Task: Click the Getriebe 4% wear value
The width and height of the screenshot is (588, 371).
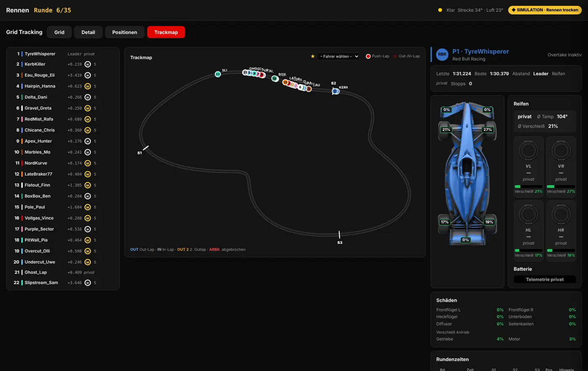Action: pos(500,339)
